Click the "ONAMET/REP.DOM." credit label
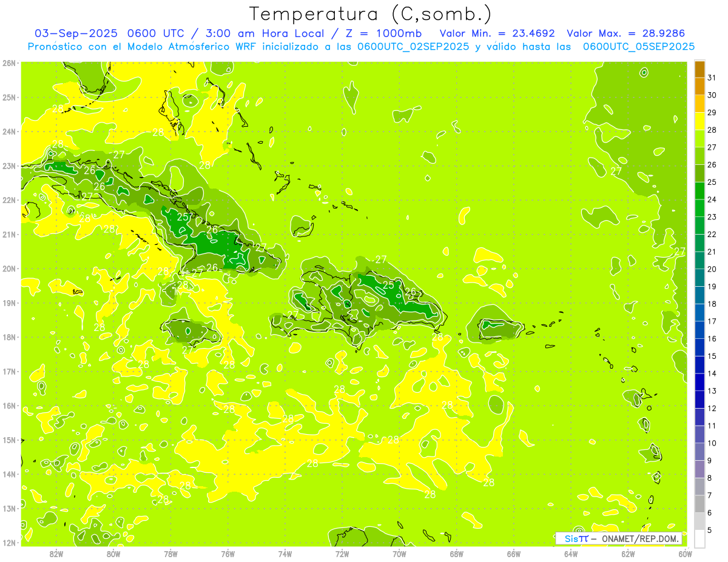This screenshot has height=562, width=728. tap(640, 538)
